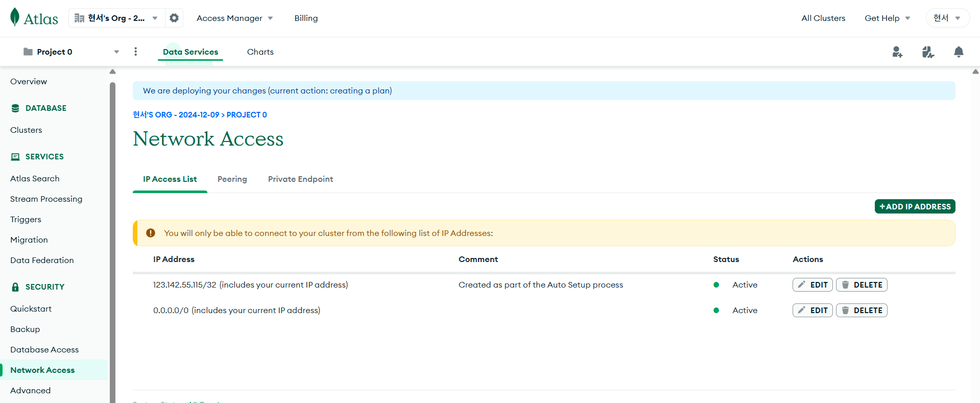Delete the 0.0.0.0/0 entry
This screenshot has width=980, height=403.
point(862,311)
